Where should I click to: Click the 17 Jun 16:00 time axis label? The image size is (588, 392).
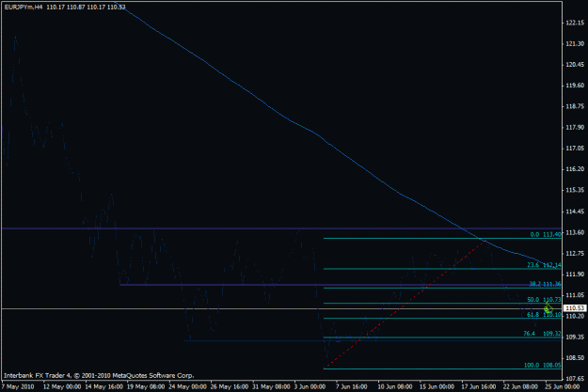(479, 386)
